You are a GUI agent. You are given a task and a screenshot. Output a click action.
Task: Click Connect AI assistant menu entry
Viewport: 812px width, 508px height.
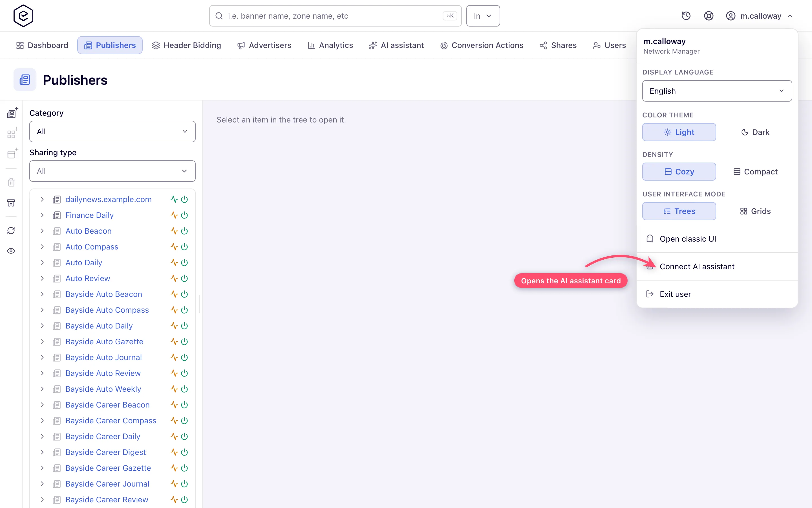pos(717,266)
